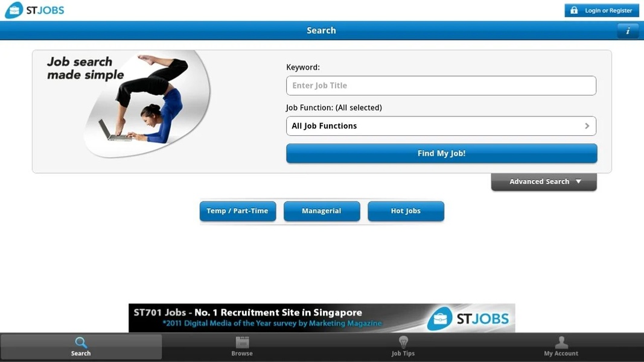644x362 pixels.
Task: Open Hot Jobs listing
Action: (406, 211)
